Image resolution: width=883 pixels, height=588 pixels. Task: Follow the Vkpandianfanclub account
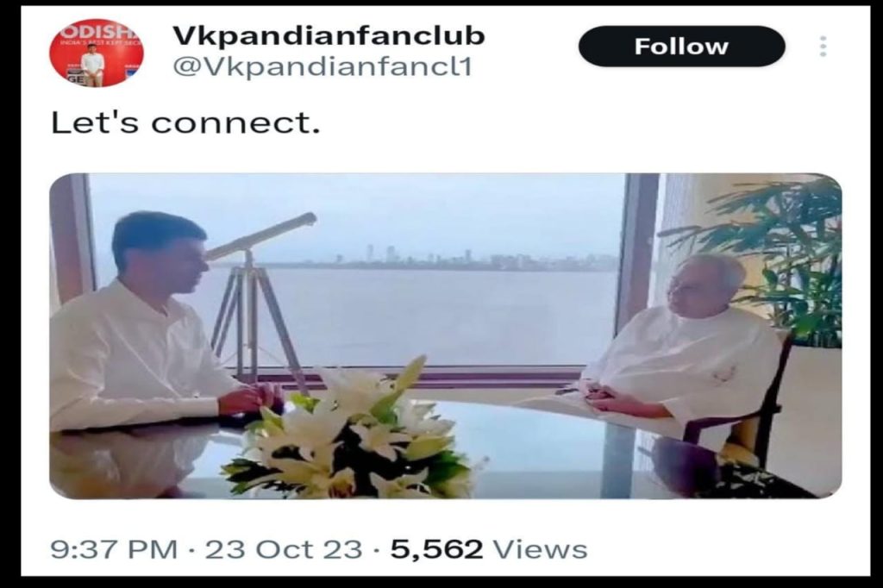click(681, 47)
